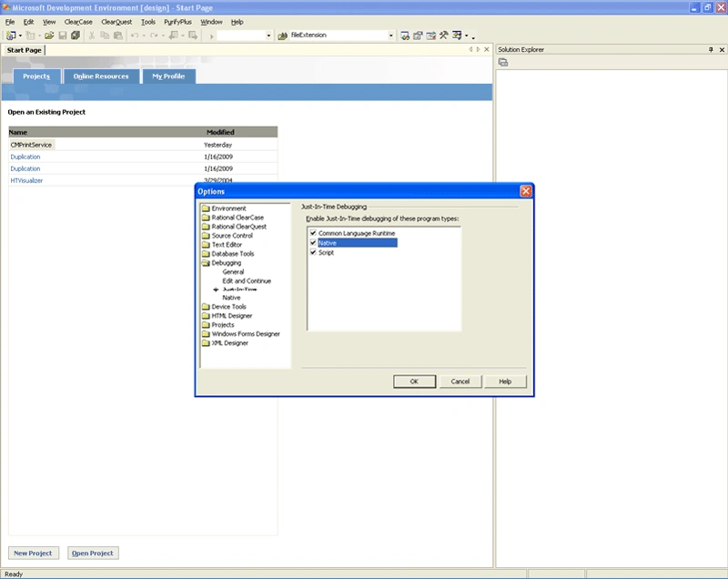This screenshot has height=579, width=728.
Task: Uncheck Common Language Runtime debugging
Action: 313,233
